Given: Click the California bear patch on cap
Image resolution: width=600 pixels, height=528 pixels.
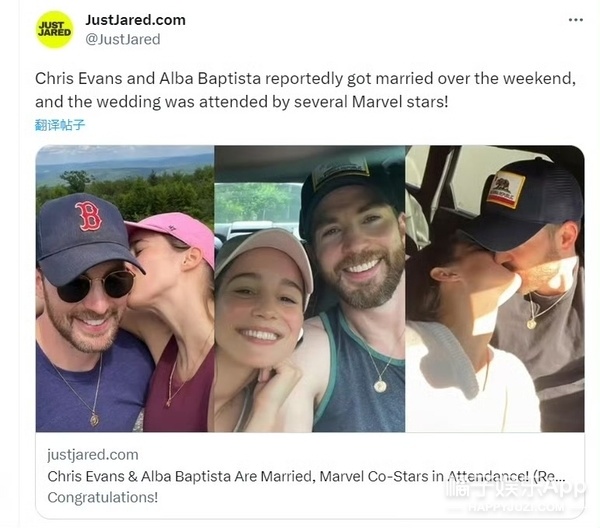Looking at the screenshot, I should point(506,189).
